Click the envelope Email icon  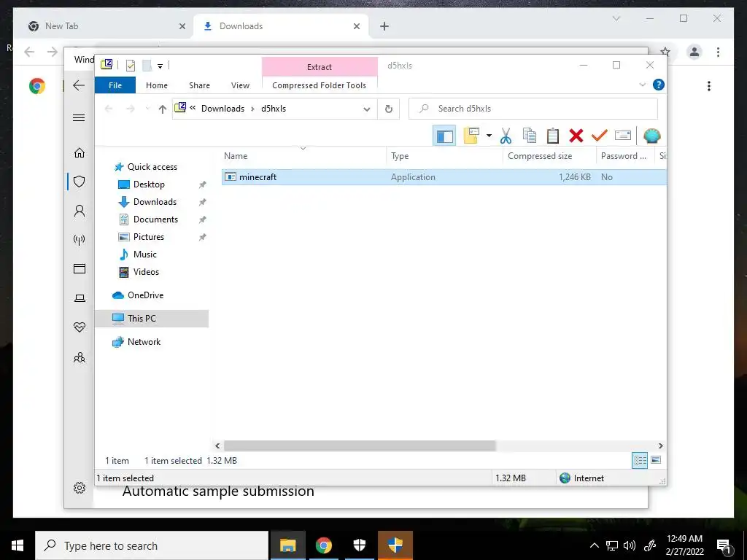coord(623,136)
